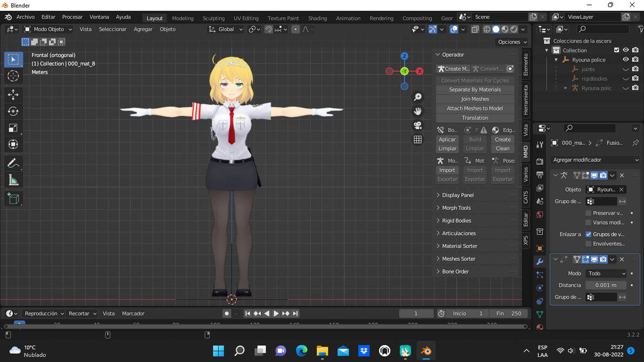Click Aplicar button under Bone
Viewport: 644px width, 362px height.
(x=447, y=140)
